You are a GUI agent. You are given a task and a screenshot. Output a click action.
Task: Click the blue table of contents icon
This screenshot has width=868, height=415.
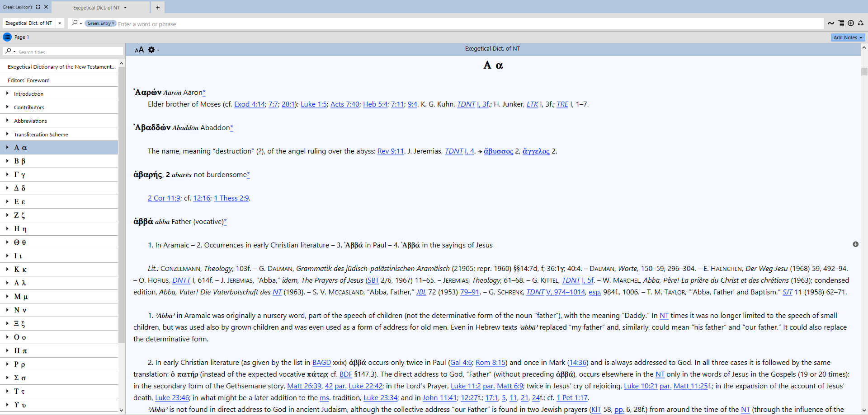pos(7,37)
